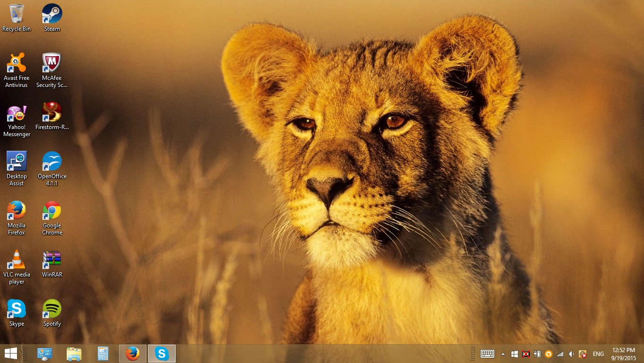Toggle the touch keyboard from the taskbar
The width and height of the screenshot is (644, 363).
(487, 354)
